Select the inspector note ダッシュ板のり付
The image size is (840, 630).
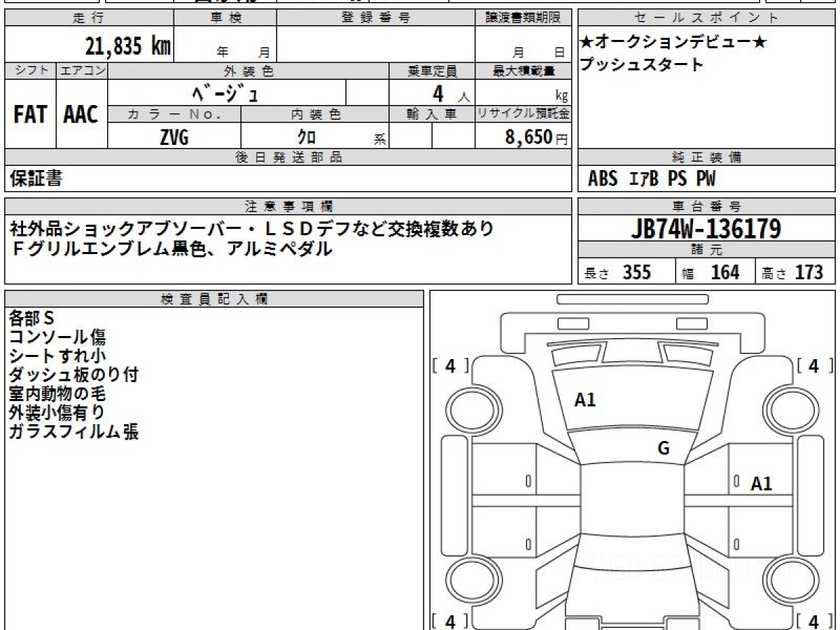pyautogui.click(x=73, y=375)
